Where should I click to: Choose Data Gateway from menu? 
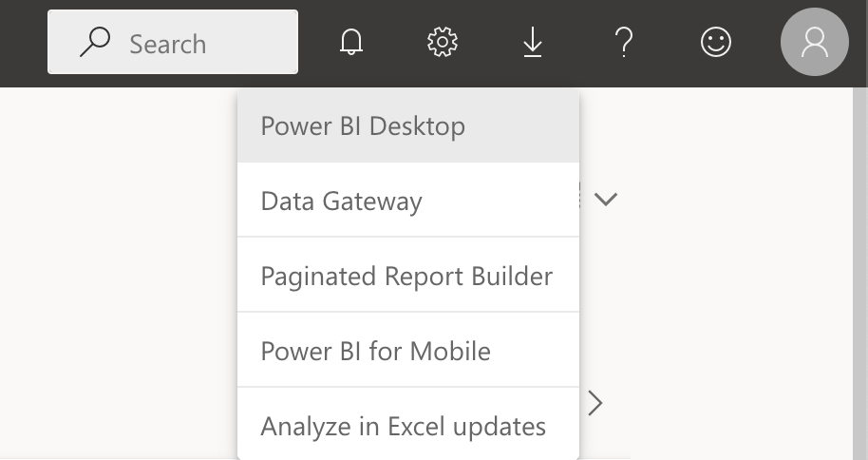408,201
